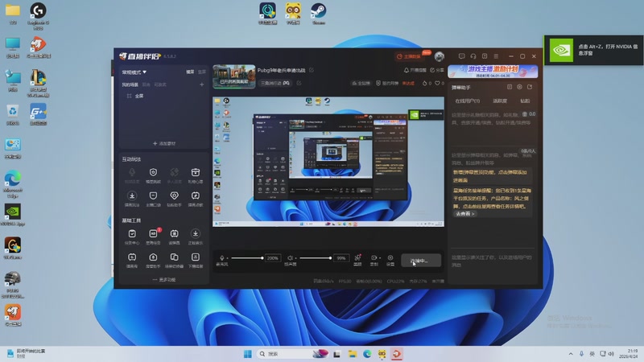Click the gift box icon under 互动玩法
This screenshot has height=362, width=644.
[196, 172]
